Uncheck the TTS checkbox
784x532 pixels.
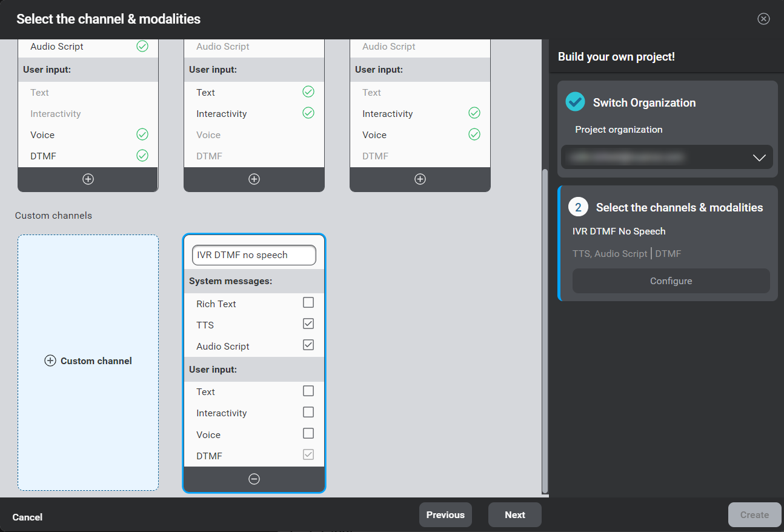[x=308, y=324]
